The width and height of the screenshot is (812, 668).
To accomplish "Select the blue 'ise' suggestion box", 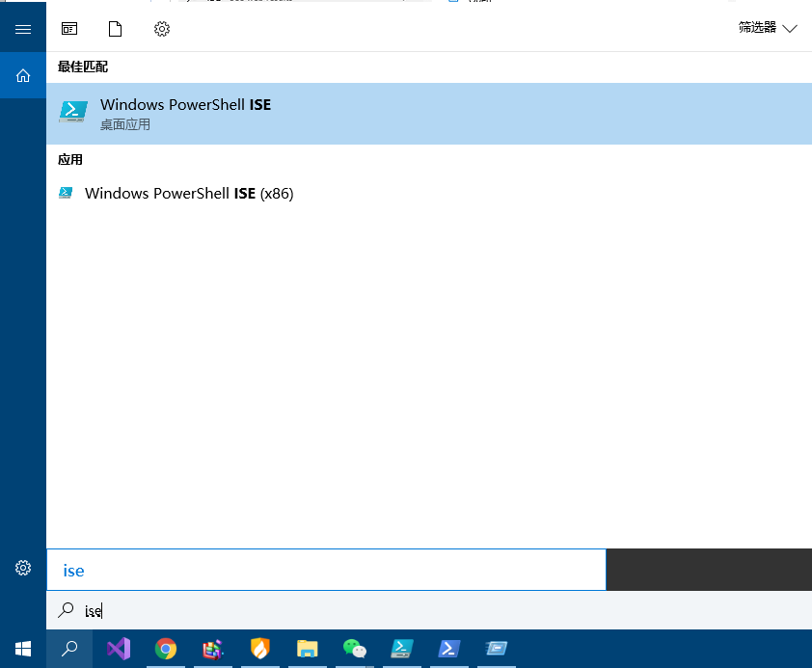I will [326, 570].
